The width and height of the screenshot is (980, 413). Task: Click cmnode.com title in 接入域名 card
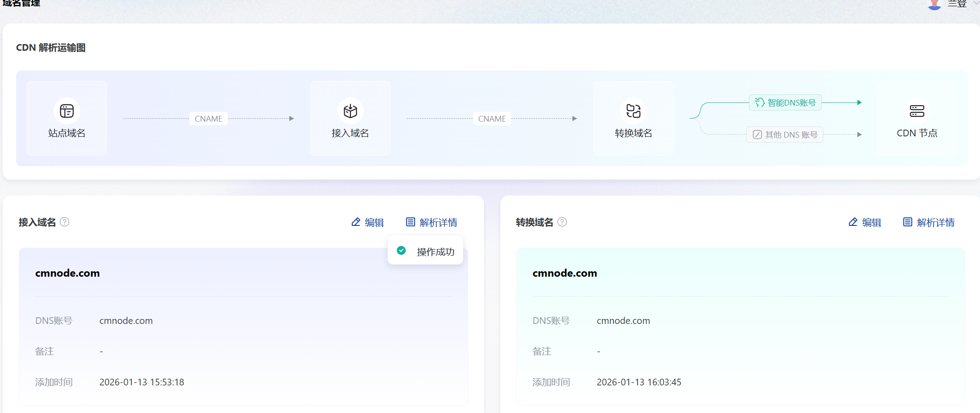pos(67,273)
